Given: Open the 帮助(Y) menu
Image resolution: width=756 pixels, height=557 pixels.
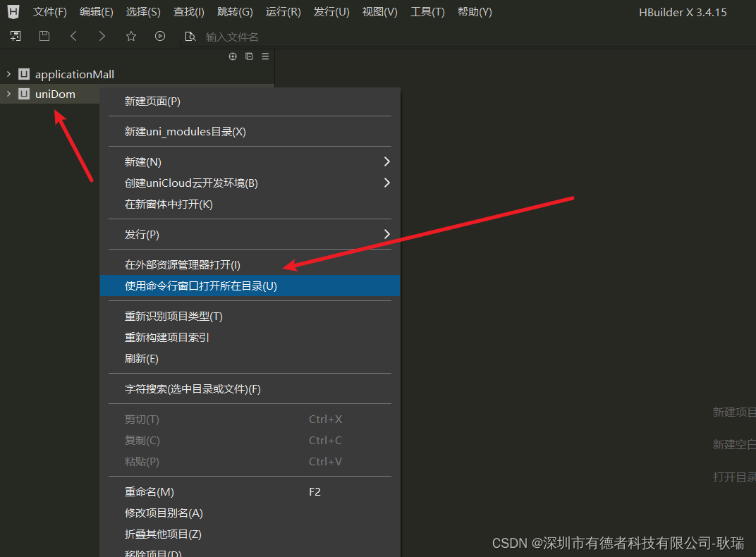Looking at the screenshot, I should [x=475, y=12].
